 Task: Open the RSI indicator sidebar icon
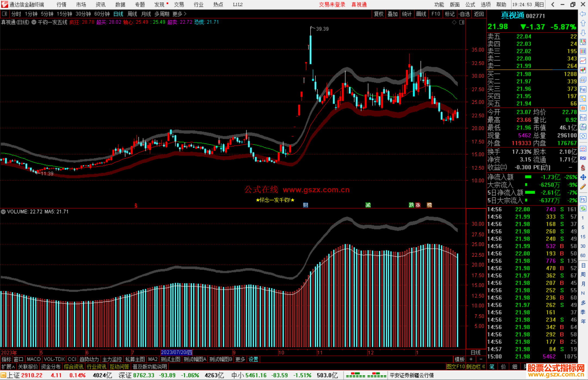coord(583,158)
